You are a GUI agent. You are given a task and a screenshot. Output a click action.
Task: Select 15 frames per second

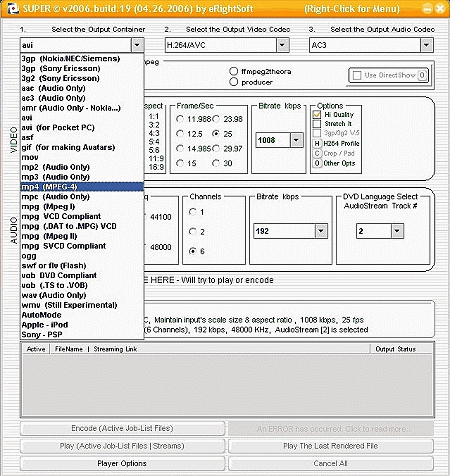click(x=180, y=163)
